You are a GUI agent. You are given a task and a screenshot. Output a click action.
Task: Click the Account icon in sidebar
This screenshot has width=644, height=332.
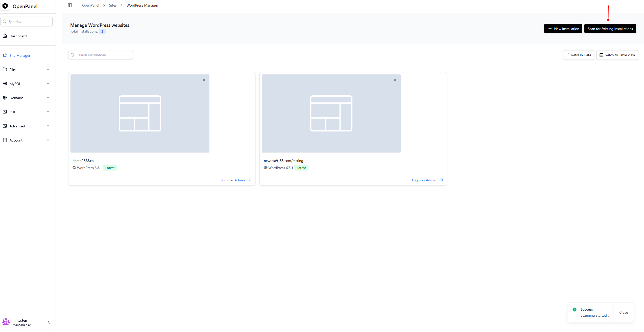pos(5,140)
